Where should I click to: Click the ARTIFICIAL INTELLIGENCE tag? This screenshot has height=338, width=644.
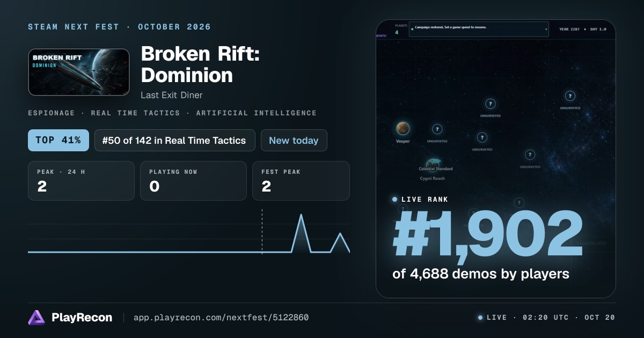pyautogui.click(x=256, y=113)
